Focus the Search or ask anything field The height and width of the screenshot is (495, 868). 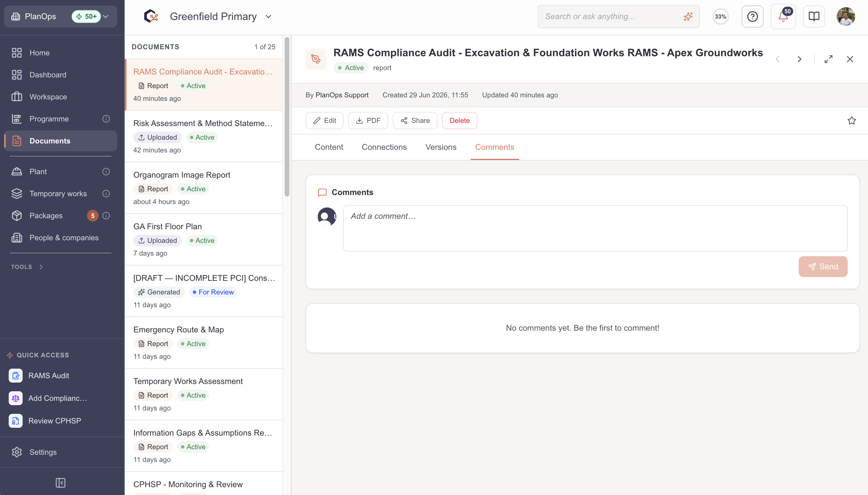tap(618, 16)
